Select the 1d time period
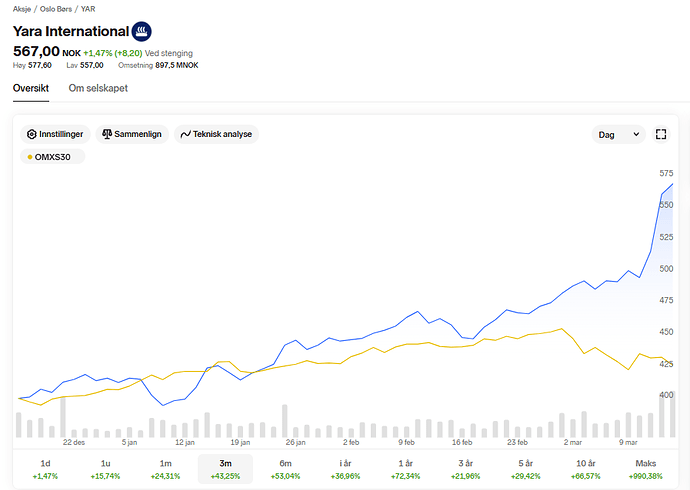The height and width of the screenshot is (490, 690). (x=45, y=469)
